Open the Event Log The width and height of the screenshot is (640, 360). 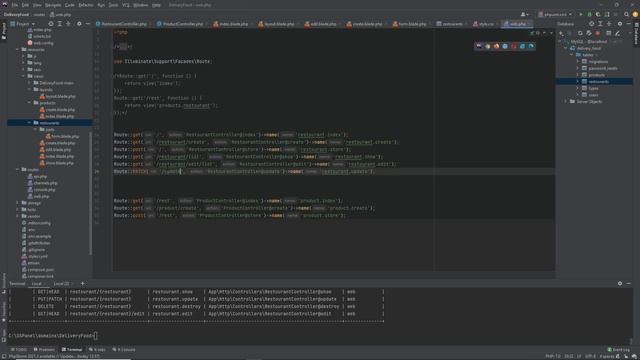pos(619,350)
